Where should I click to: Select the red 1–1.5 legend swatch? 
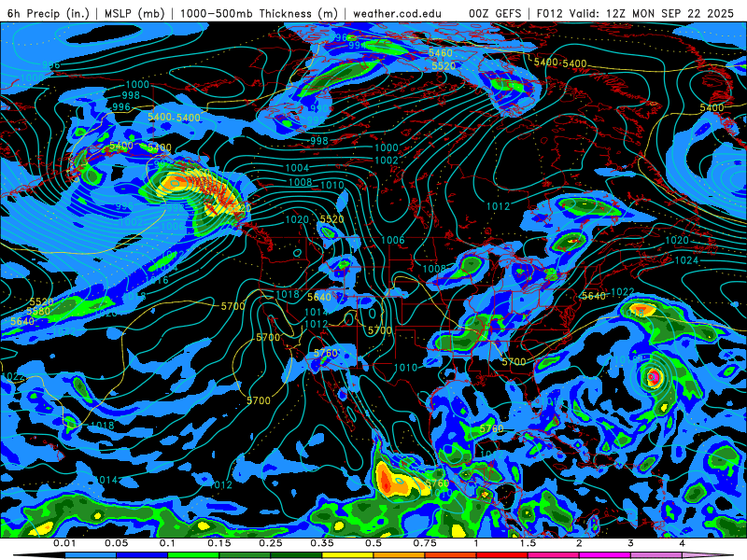point(502,555)
